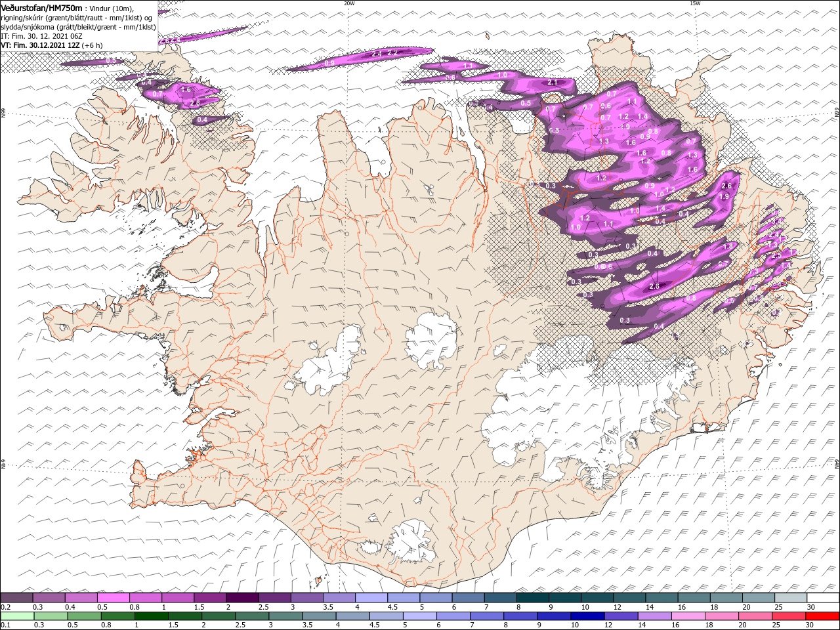Select pale green rain swatch between 0.1 and 0.3
This screenshot has height=630, width=840.
pyautogui.click(x=16, y=616)
